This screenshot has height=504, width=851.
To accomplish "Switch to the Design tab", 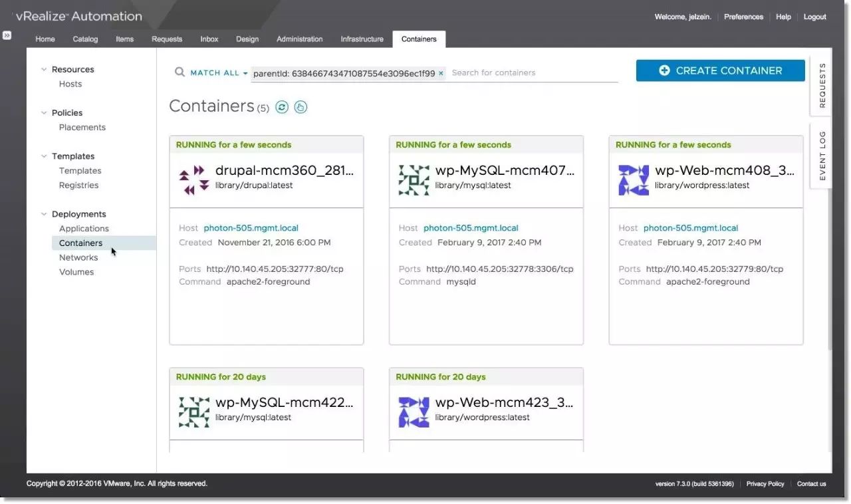I will point(247,39).
